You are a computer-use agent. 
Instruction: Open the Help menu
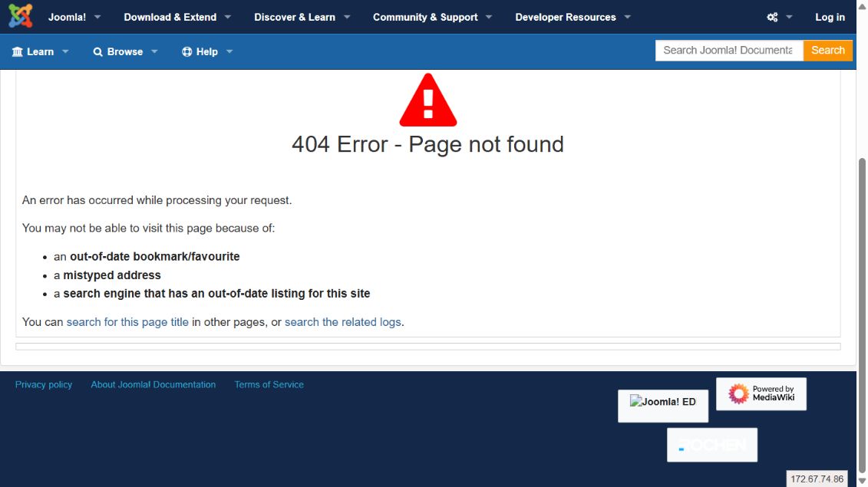207,51
